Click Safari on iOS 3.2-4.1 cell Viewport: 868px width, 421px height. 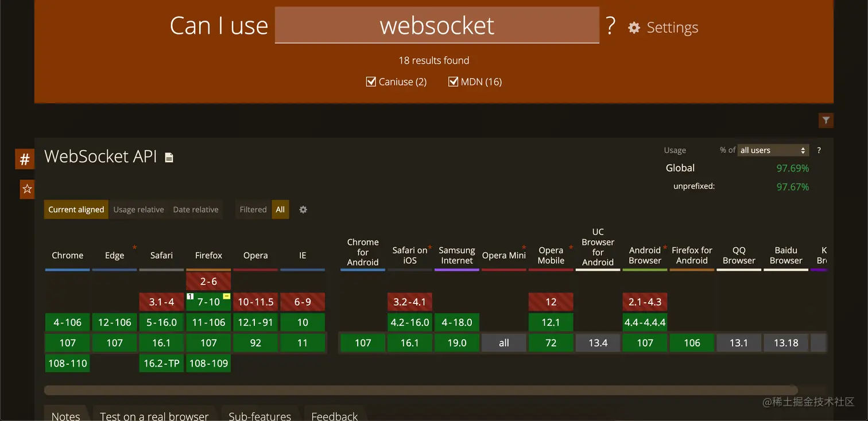(410, 302)
